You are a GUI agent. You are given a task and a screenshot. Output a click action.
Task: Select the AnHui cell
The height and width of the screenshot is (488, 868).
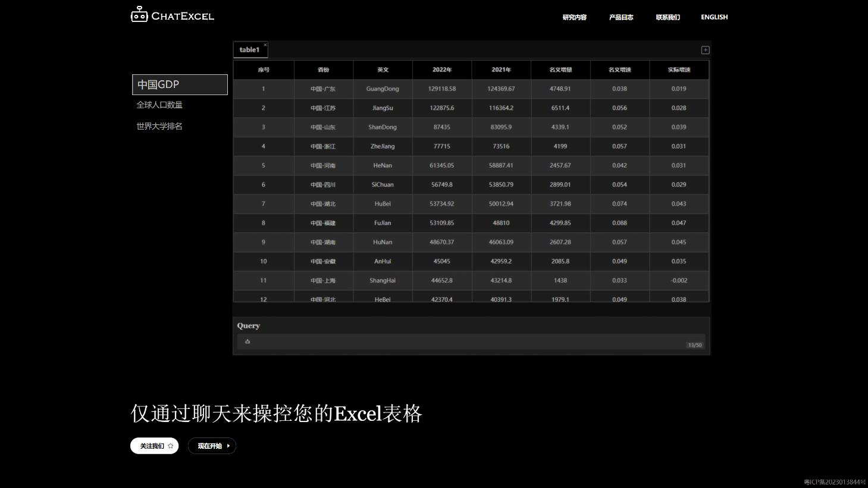coord(383,262)
